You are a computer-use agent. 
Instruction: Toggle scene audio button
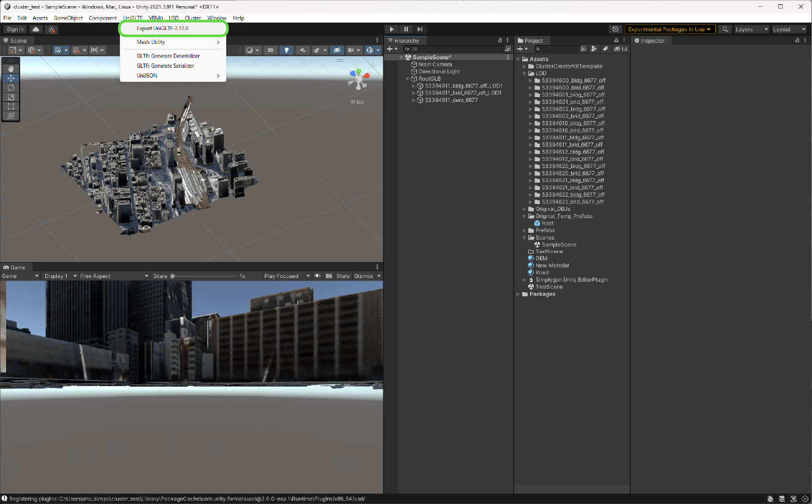click(302, 50)
